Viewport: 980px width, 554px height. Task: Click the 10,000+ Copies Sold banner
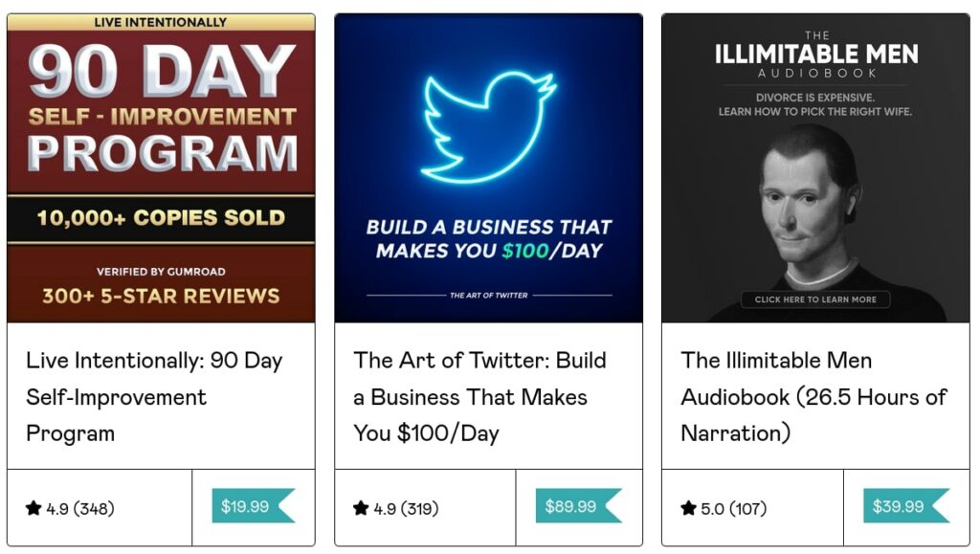[x=161, y=217]
